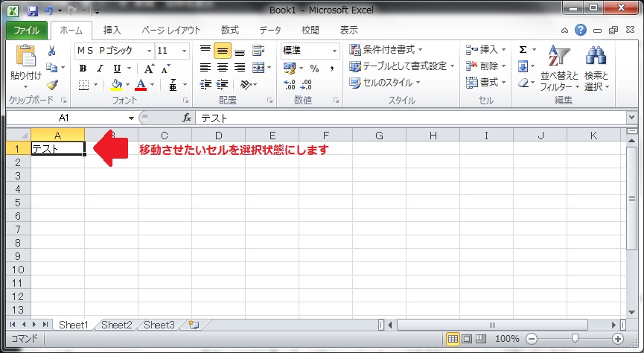
Task: Toggle italic formatting
Action: [x=100, y=69]
